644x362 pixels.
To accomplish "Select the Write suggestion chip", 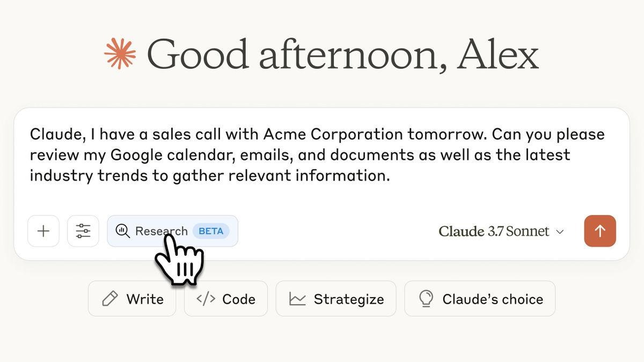I will click(x=132, y=298).
